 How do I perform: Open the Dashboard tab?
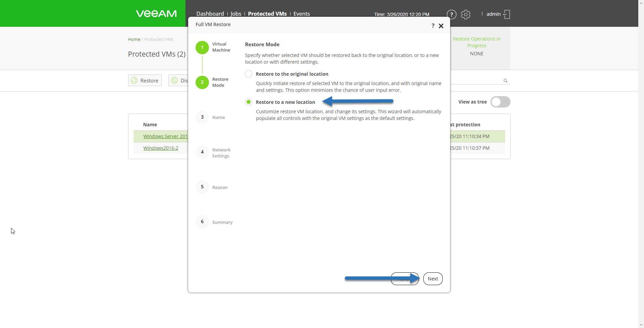[x=210, y=14]
